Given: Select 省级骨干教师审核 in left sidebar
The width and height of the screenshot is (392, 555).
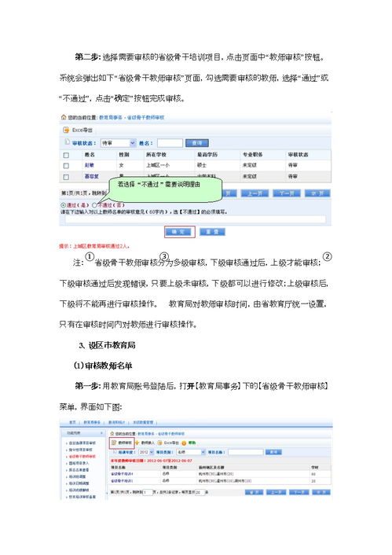Looking at the screenshot, I should pos(82,457).
